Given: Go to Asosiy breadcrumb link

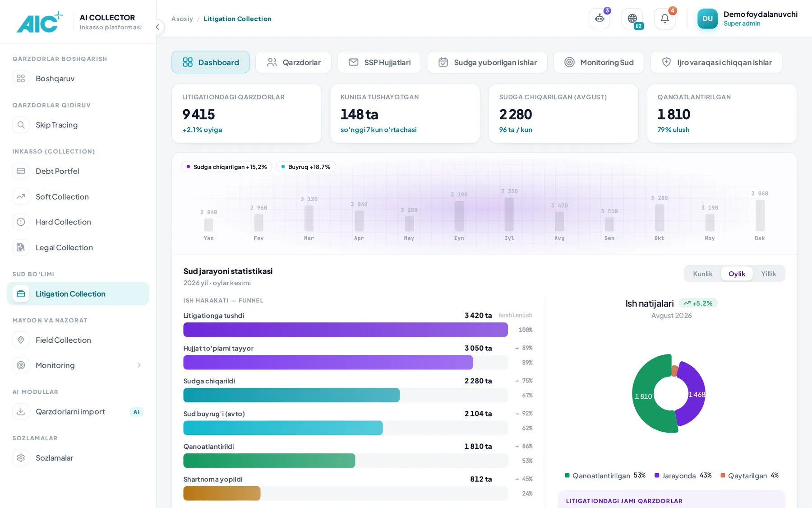Looking at the screenshot, I should (182, 19).
